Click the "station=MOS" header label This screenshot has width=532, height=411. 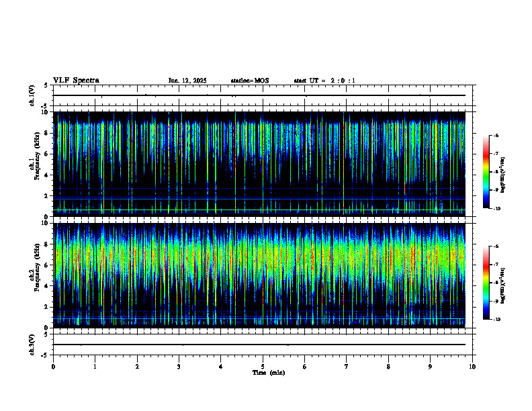coord(250,81)
